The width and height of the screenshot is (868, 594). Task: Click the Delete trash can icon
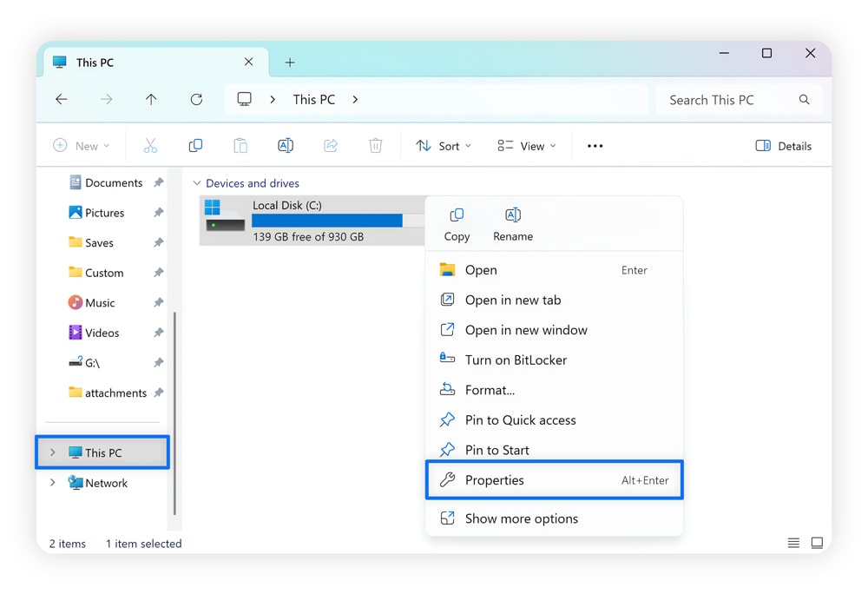[375, 146]
